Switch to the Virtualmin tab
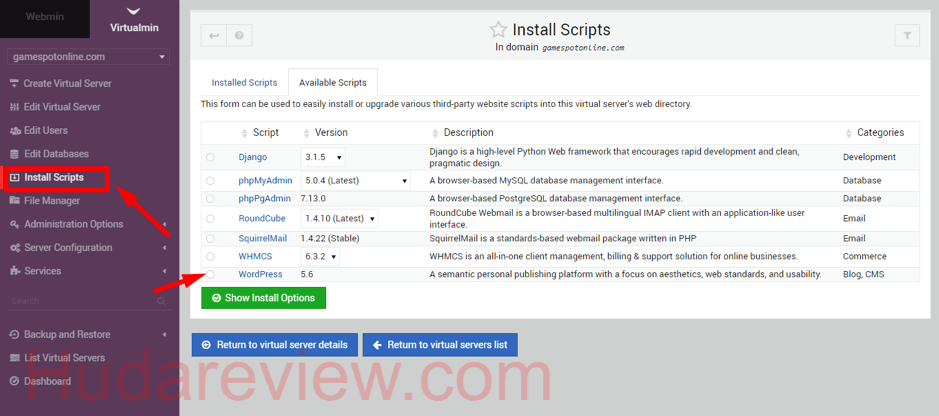The image size is (939, 416). coord(134,20)
